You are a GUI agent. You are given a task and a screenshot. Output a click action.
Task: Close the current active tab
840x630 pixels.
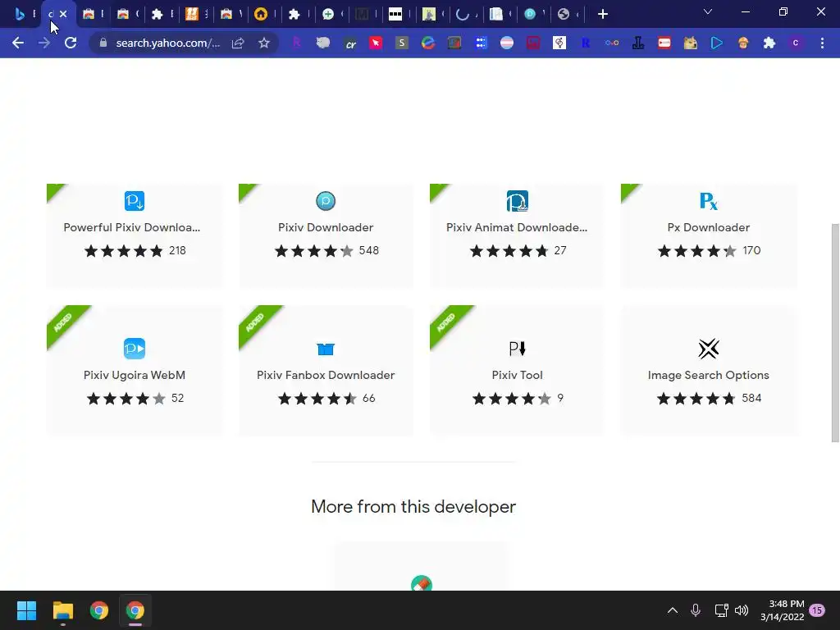click(x=63, y=14)
